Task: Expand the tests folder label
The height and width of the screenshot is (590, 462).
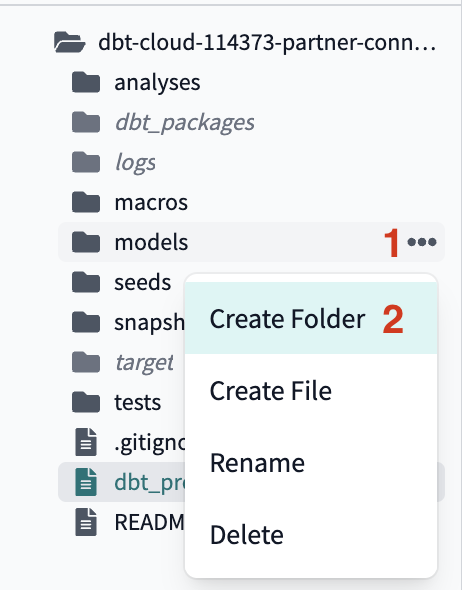Action: click(x=138, y=402)
